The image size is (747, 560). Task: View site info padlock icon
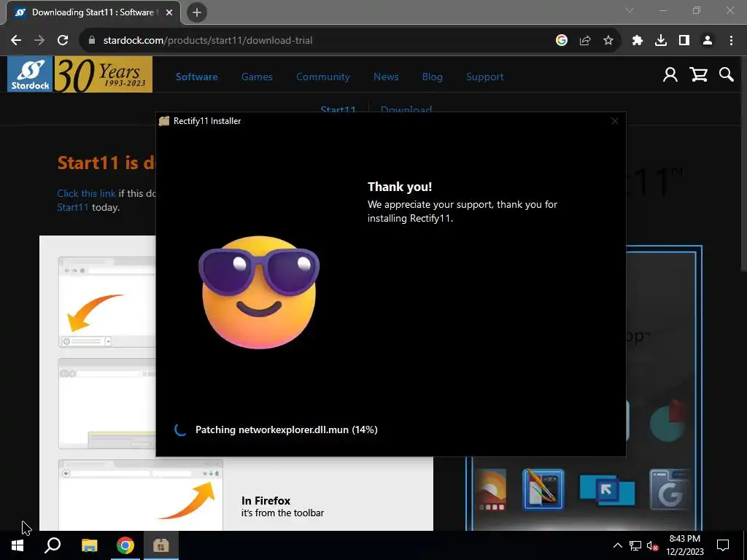(92, 41)
